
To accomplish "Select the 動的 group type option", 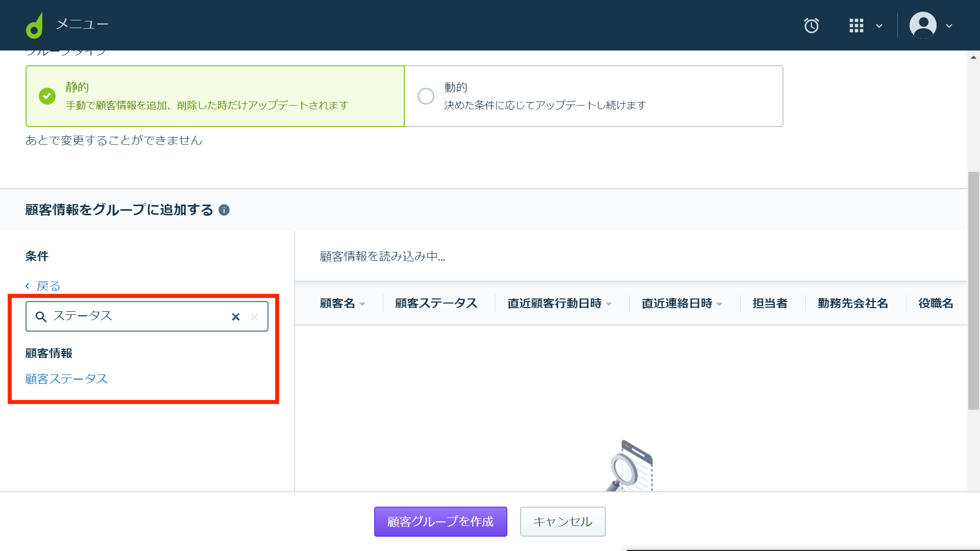I will [x=594, y=96].
